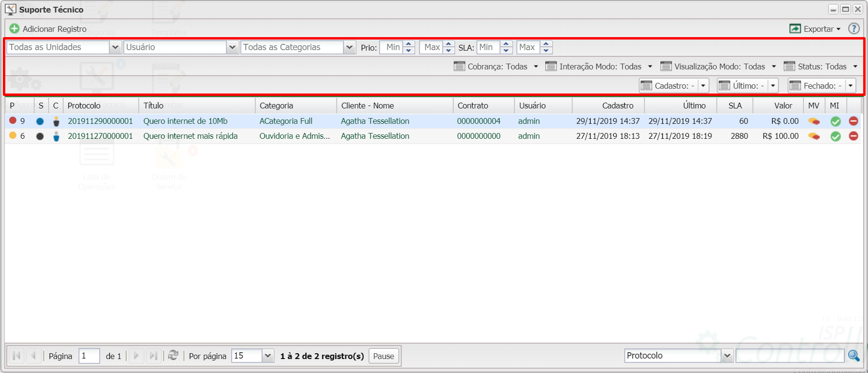This screenshot has height=373, width=868.
Task: Refresh the records list
Action: pos(173,356)
